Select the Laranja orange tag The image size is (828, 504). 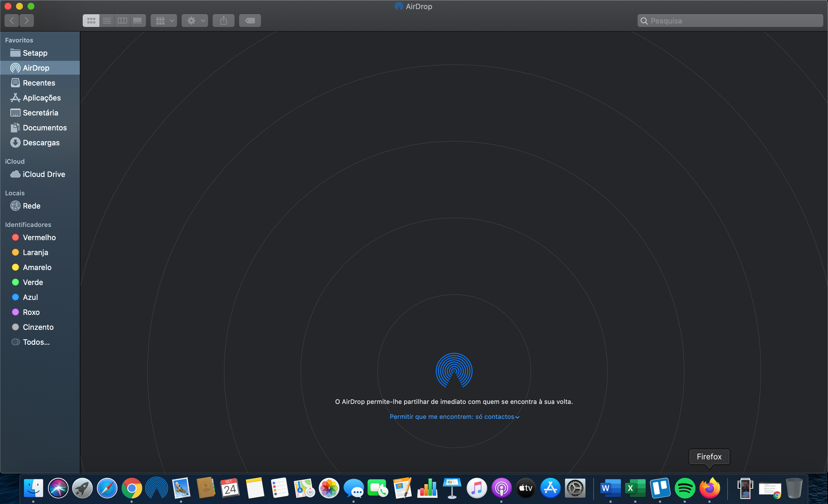[40, 252]
